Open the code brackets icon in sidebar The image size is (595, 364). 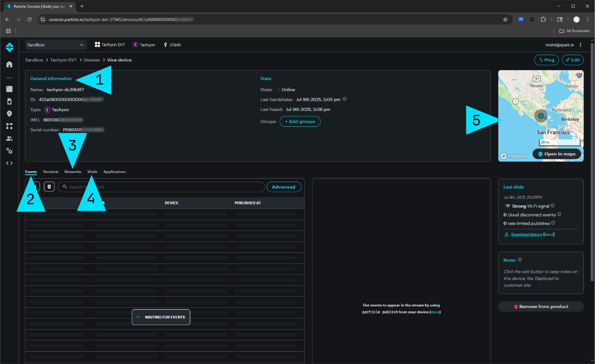click(9, 163)
